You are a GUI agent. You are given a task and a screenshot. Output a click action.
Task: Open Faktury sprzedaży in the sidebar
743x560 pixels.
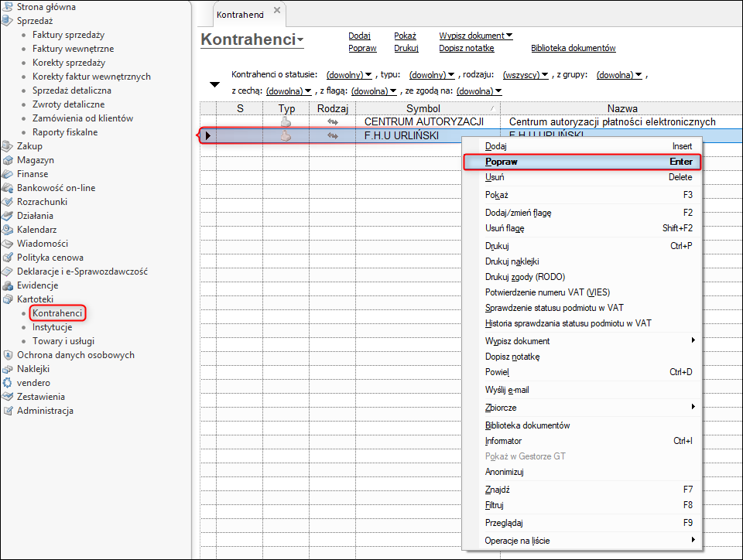pyautogui.click(x=68, y=35)
